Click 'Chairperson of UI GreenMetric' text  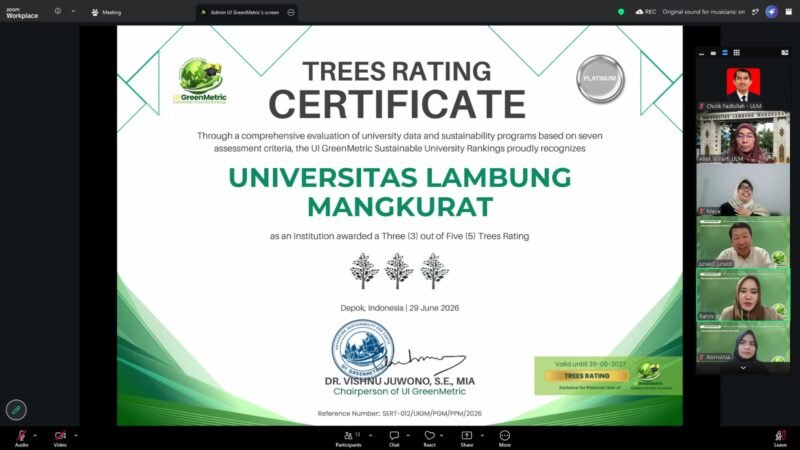(x=399, y=391)
